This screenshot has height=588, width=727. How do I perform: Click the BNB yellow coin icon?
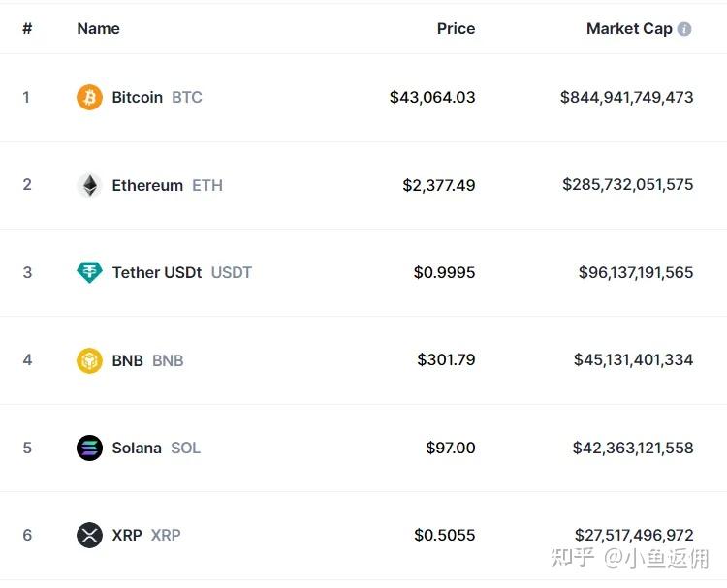click(x=89, y=360)
